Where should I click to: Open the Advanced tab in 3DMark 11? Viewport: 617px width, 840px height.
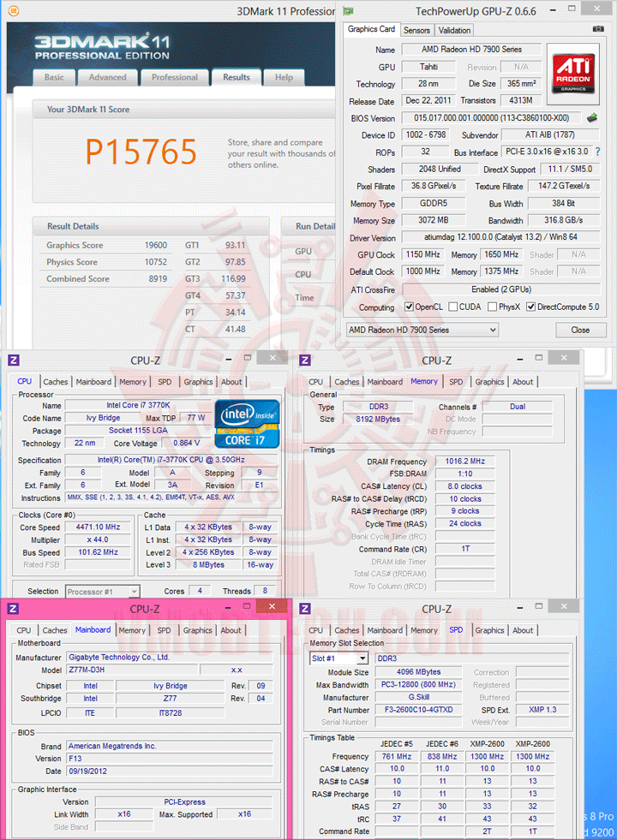(107, 77)
